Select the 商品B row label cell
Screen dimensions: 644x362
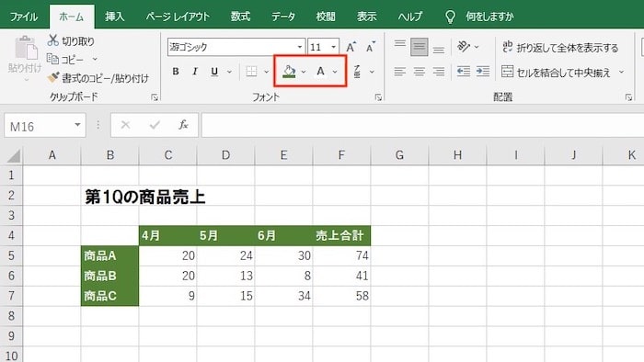pos(110,276)
